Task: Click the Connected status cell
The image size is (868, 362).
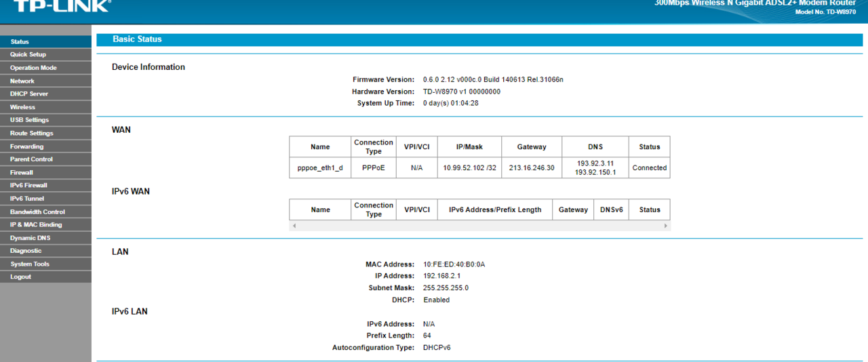Action: [650, 168]
